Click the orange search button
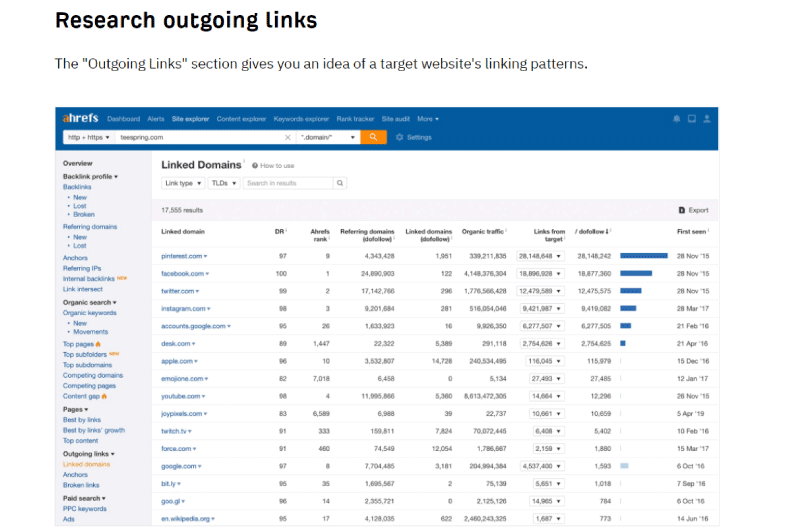Screen dimensions: 800x530 373,137
